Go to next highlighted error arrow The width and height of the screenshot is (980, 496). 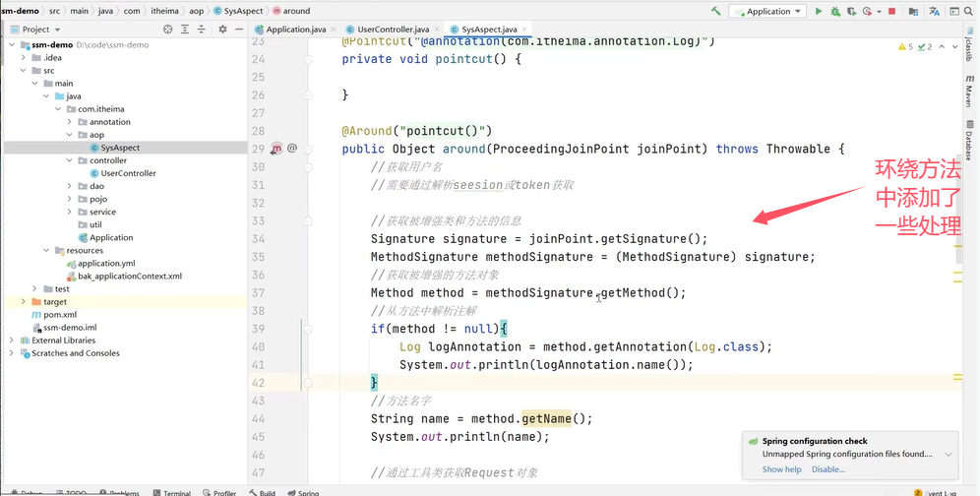(x=955, y=47)
